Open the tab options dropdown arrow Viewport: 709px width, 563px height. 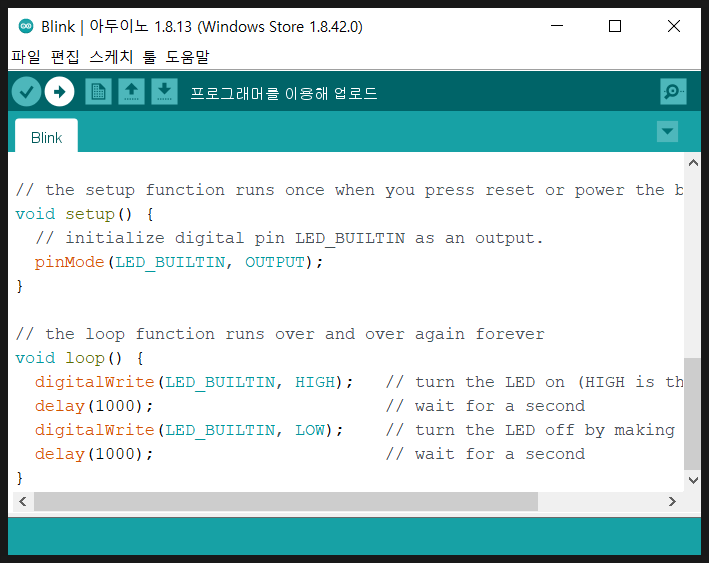click(667, 132)
